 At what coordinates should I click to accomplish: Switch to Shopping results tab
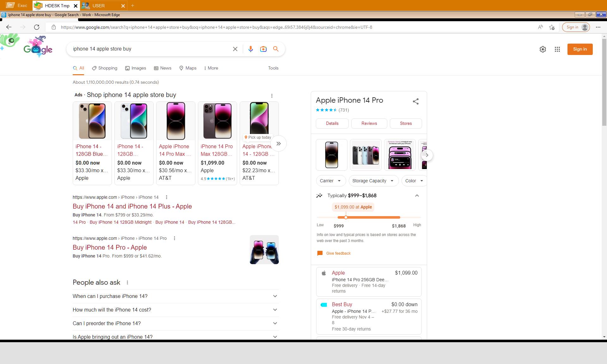click(105, 68)
